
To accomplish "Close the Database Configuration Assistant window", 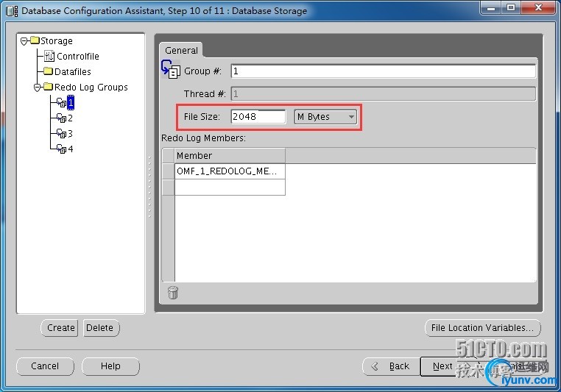I will (538, 7).
